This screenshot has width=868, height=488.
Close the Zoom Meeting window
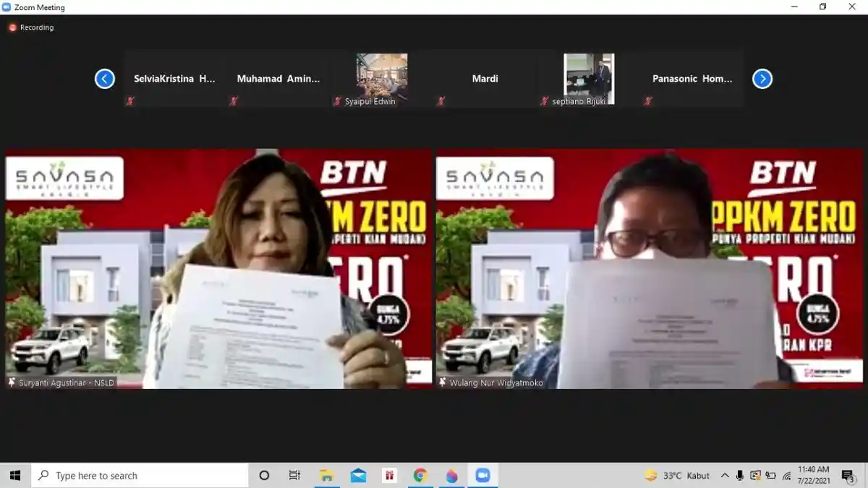point(852,7)
